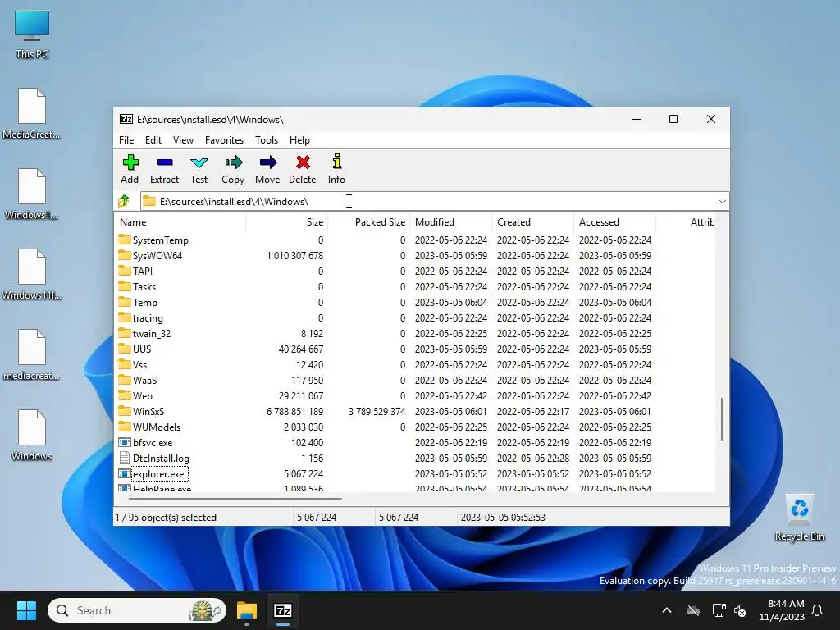The width and height of the screenshot is (840, 630).
Task: Select the SysWOW64 folder icon
Action: (x=125, y=255)
